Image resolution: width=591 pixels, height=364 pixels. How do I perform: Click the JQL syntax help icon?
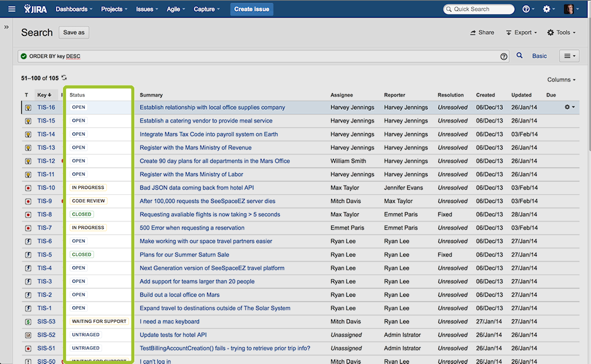click(504, 57)
